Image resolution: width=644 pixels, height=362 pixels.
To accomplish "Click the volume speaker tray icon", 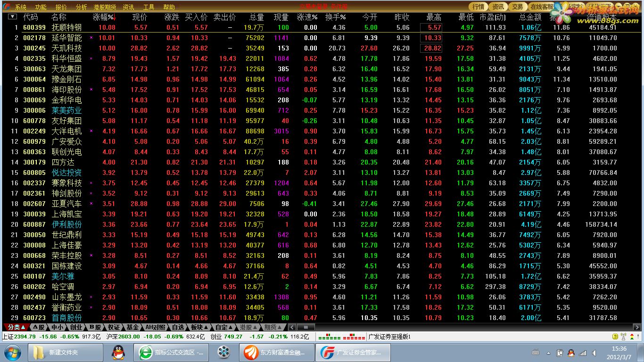I will [x=594, y=353].
